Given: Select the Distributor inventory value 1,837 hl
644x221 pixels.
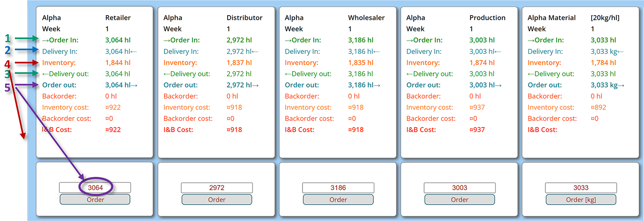Looking at the screenshot, I should point(239,63).
